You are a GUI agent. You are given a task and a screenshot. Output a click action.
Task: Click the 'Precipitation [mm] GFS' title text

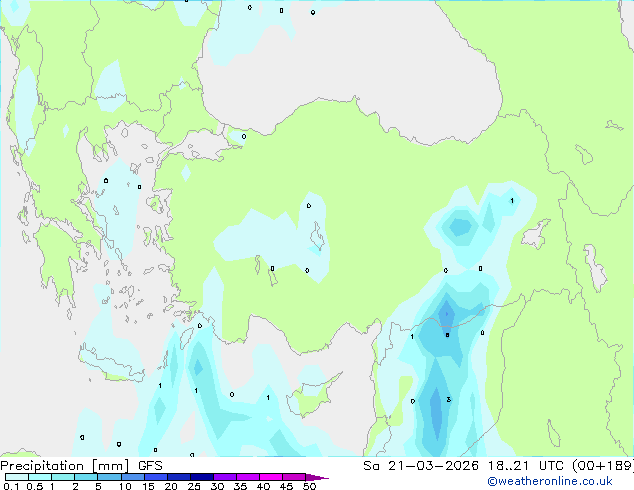(x=81, y=466)
